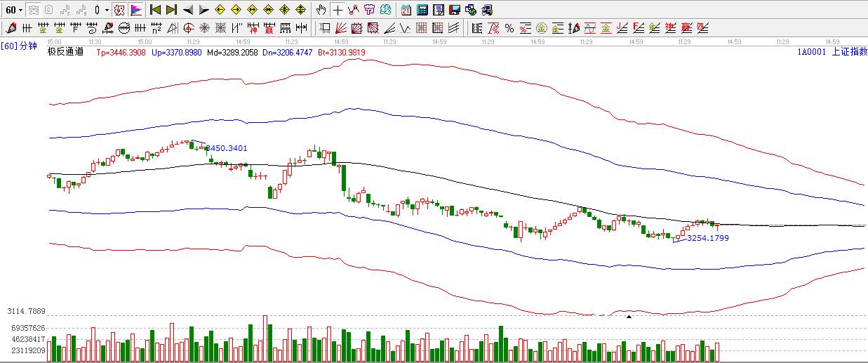
Task: Jump to the first bar with skip-to-start
Action: coord(156,10)
